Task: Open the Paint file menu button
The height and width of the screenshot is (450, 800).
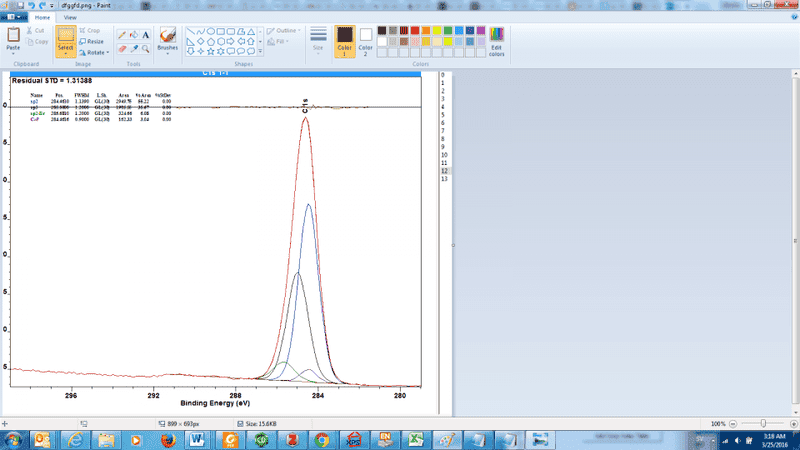Action: (14, 17)
